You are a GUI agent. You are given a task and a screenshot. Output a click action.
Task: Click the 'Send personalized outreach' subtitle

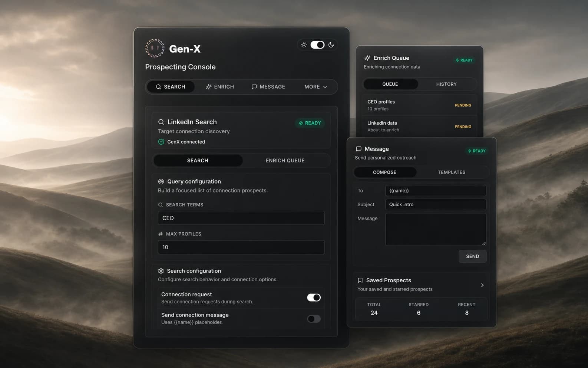pos(386,158)
